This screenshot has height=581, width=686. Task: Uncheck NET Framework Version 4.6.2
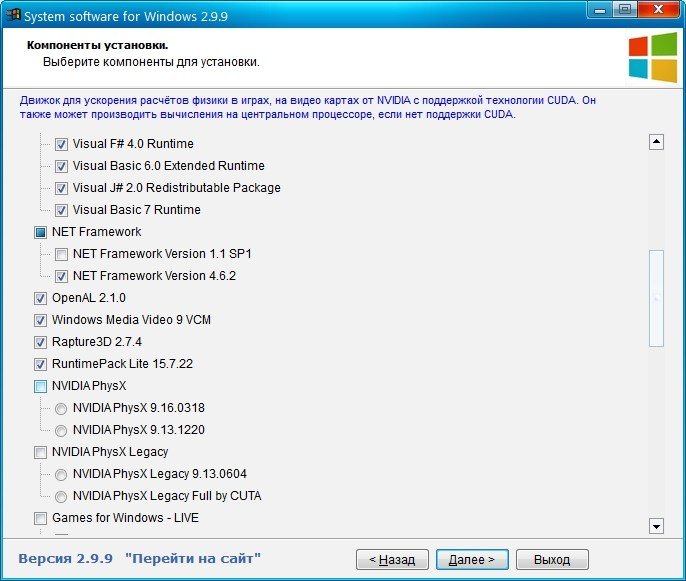tap(61, 276)
